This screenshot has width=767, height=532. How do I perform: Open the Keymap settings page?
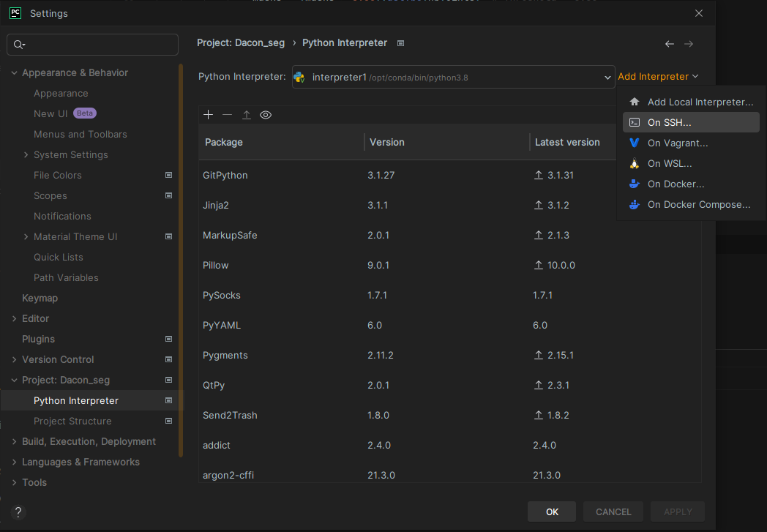pos(40,298)
